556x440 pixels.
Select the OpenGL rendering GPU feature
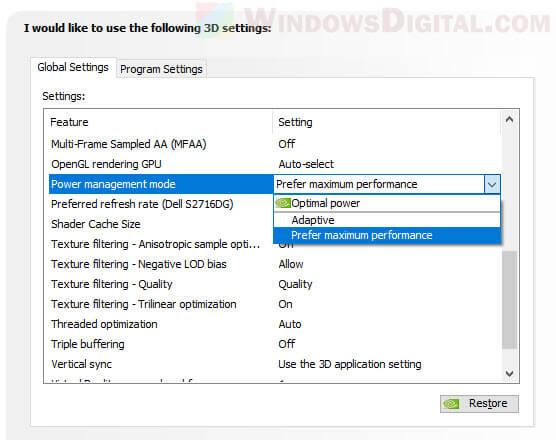[106, 164]
